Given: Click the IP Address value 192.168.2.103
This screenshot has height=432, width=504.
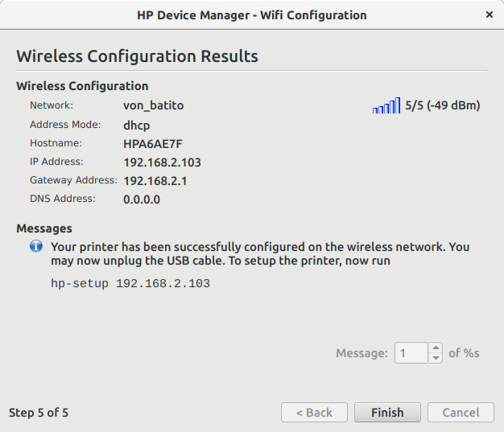Looking at the screenshot, I should 162,163.
